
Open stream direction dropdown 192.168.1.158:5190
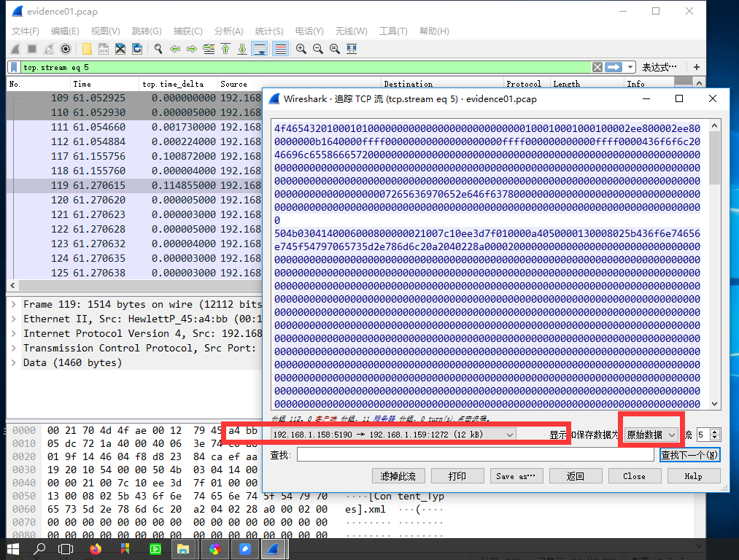393,435
